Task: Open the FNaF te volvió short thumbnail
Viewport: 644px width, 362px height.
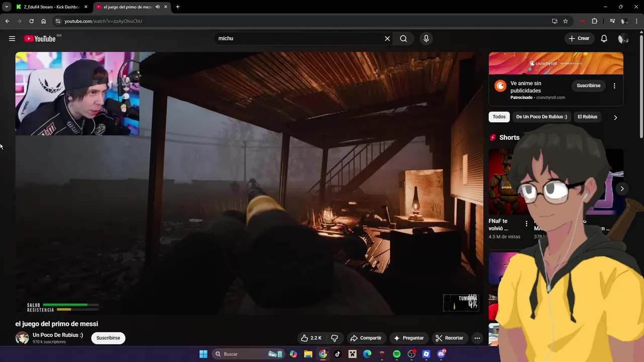Action: (506, 182)
